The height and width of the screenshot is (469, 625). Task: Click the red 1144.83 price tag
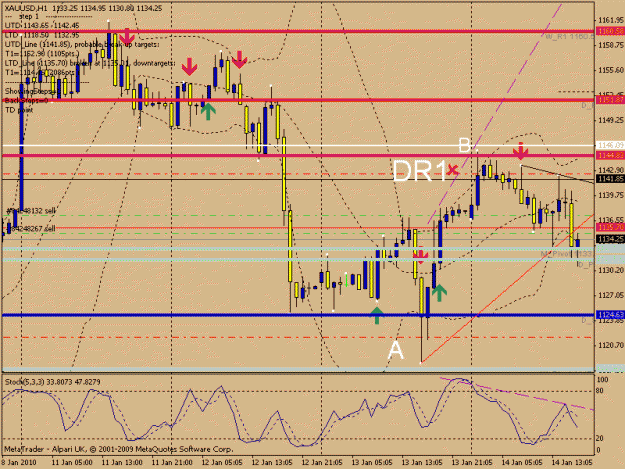[x=610, y=155]
